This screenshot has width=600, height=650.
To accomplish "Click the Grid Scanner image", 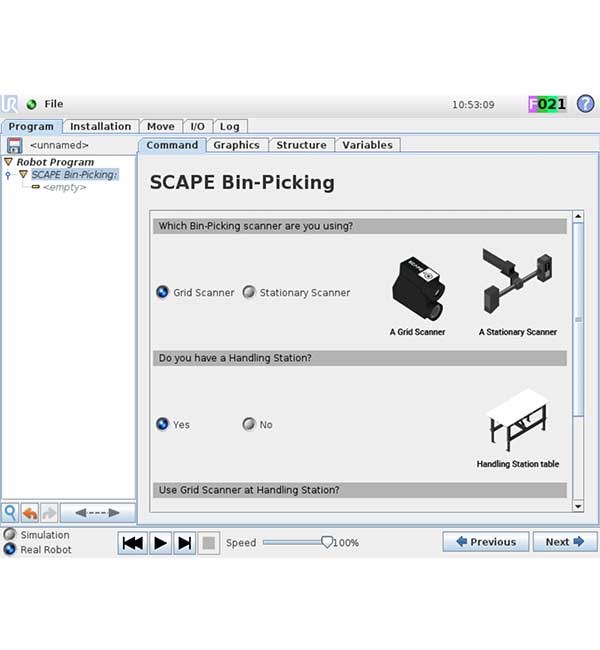I will coord(418,289).
